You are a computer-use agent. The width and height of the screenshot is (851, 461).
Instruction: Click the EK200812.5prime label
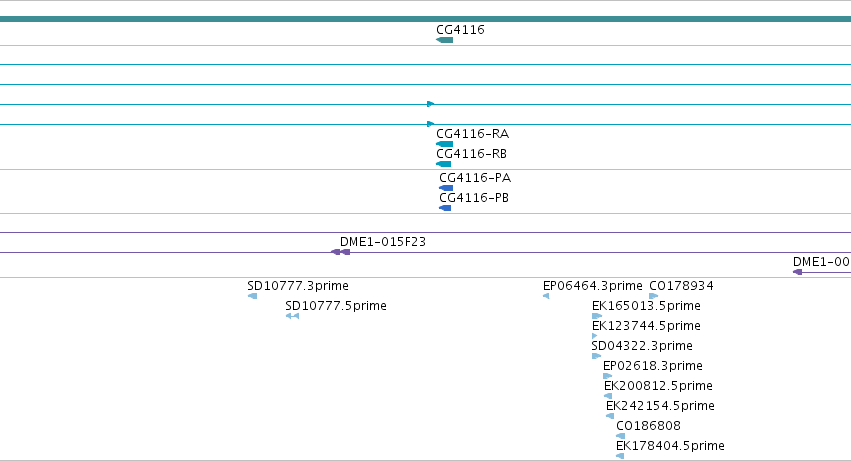click(658, 387)
